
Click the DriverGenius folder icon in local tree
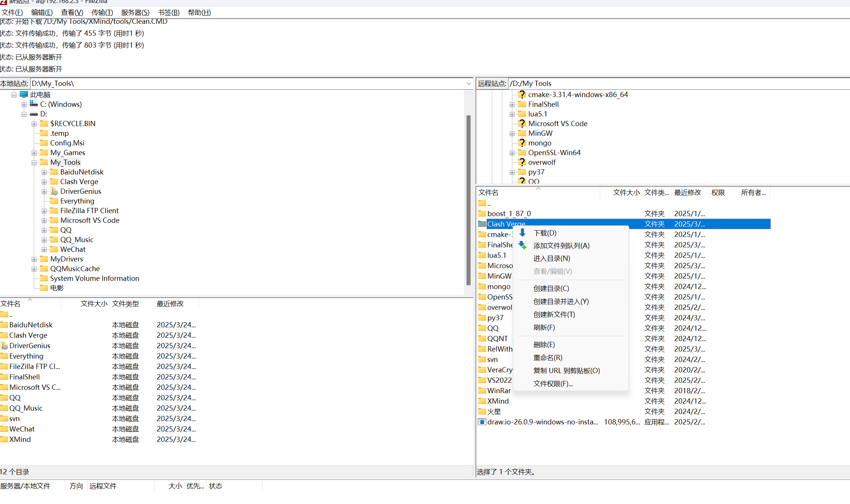point(54,191)
